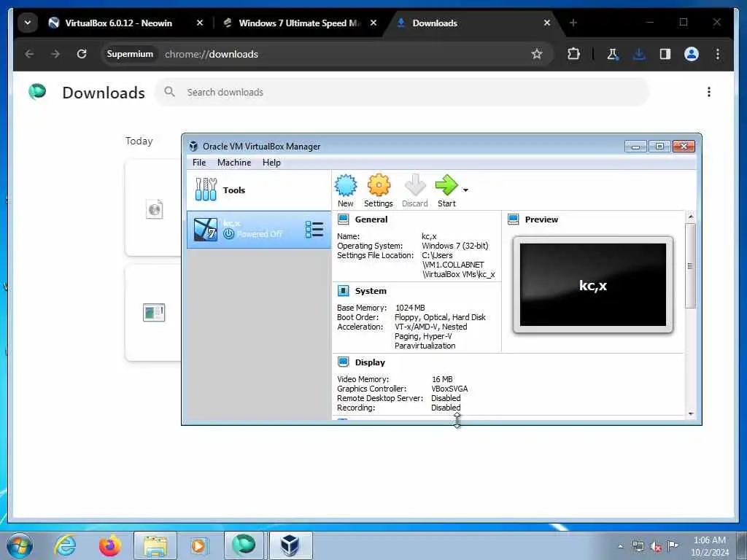The image size is (747, 560).
Task: Open Downloads page more actions menu
Action: 709,92
